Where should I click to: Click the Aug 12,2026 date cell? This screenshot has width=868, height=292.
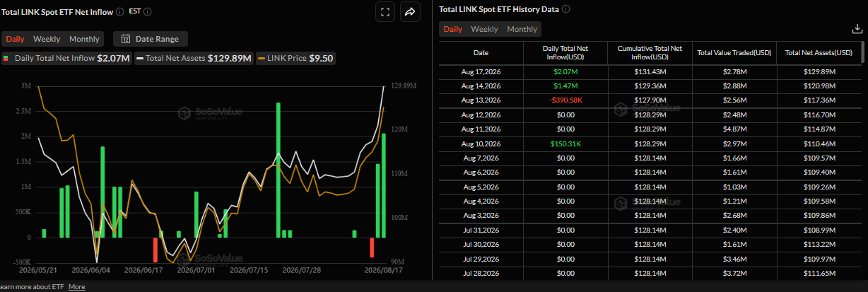[x=481, y=115]
